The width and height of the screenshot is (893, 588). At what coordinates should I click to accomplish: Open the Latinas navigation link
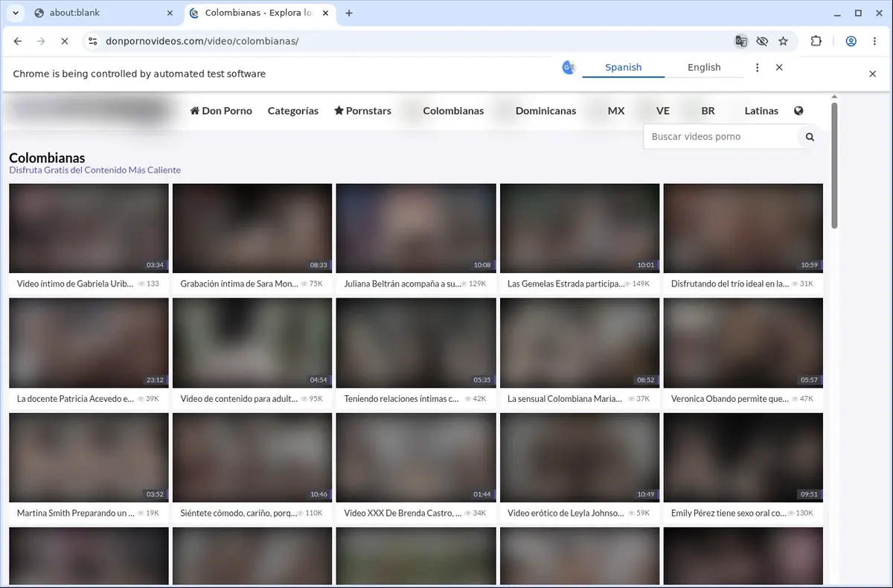pyautogui.click(x=761, y=110)
